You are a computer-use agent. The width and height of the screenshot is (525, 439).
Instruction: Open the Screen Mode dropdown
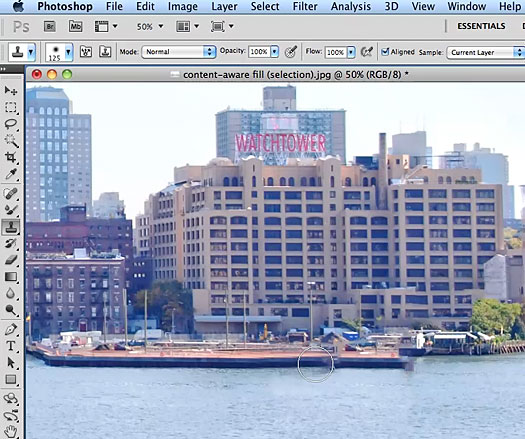[222, 26]
